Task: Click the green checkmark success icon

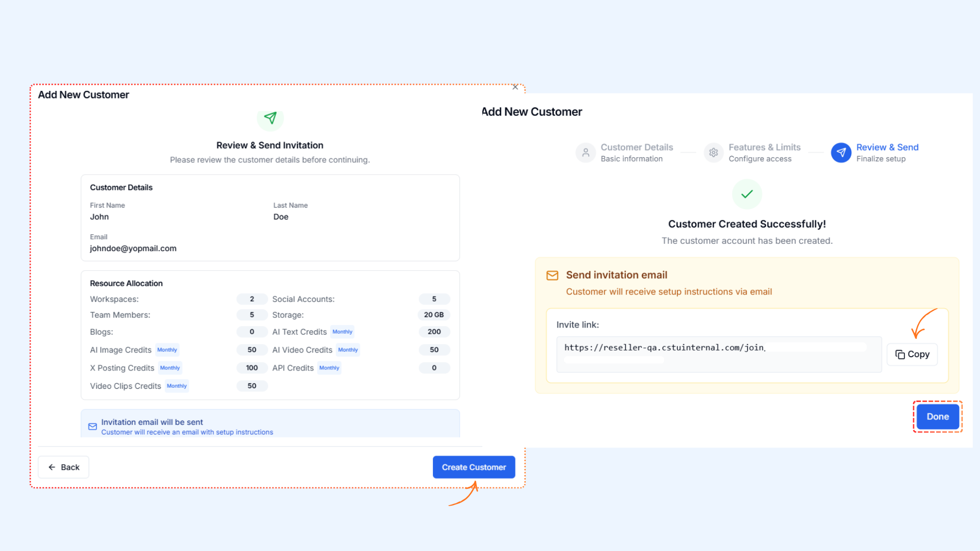Action: coord(747,194)
